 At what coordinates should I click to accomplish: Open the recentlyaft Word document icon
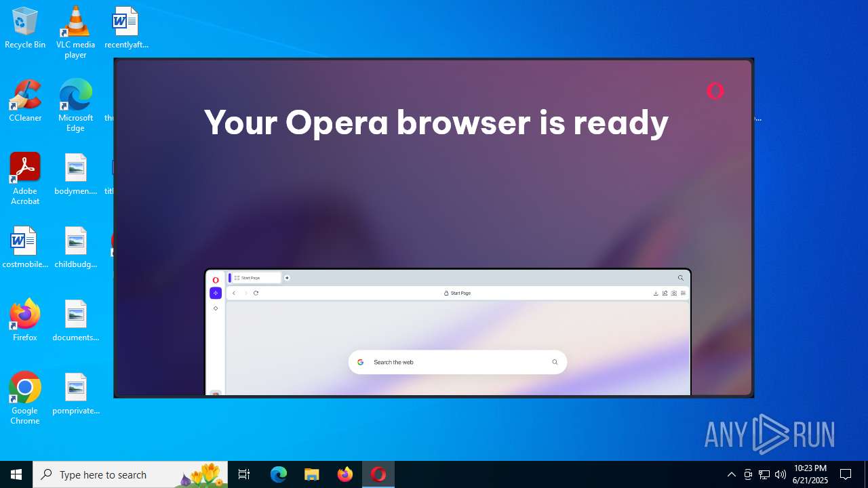[x=126, y=28]
